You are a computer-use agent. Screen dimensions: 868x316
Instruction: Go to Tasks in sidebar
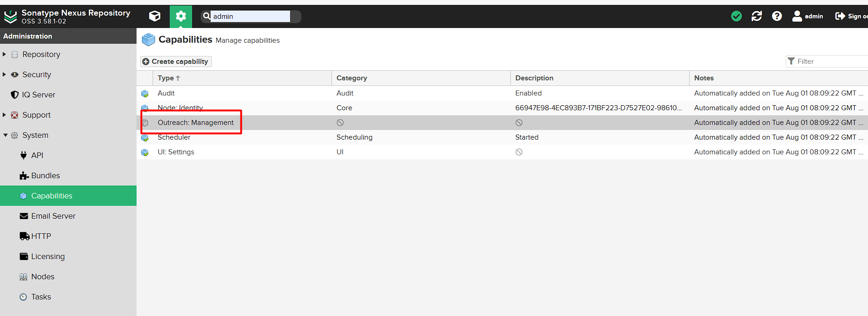click(41, 297)
